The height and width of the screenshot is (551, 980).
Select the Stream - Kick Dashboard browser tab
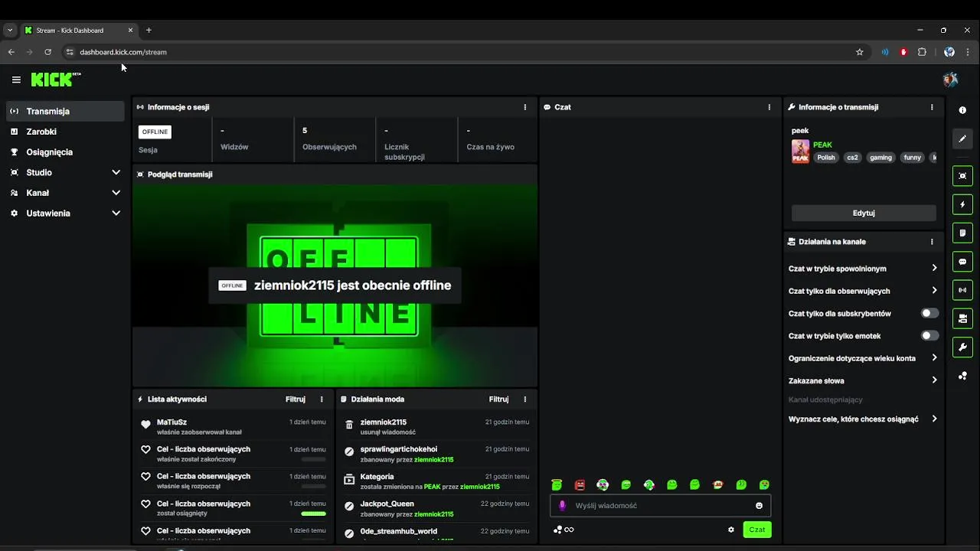point(79,31)
